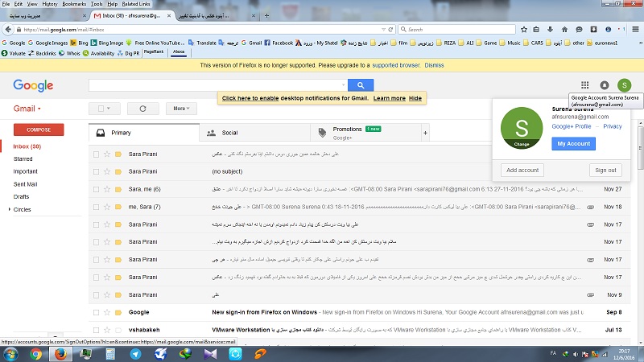Star the (no subject) email

(107, 171)
